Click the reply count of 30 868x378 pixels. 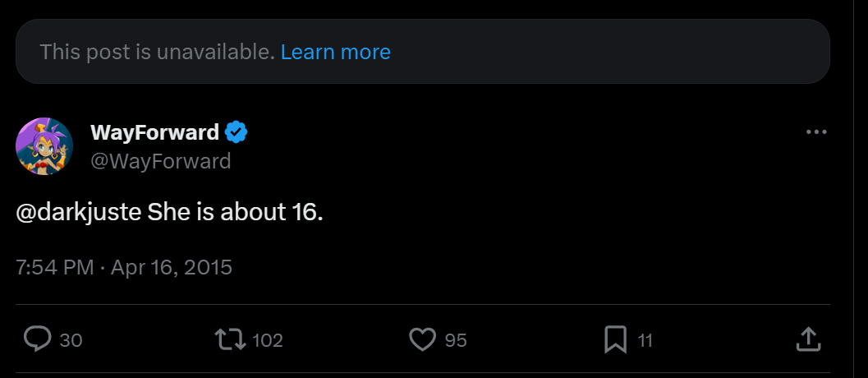71,340
